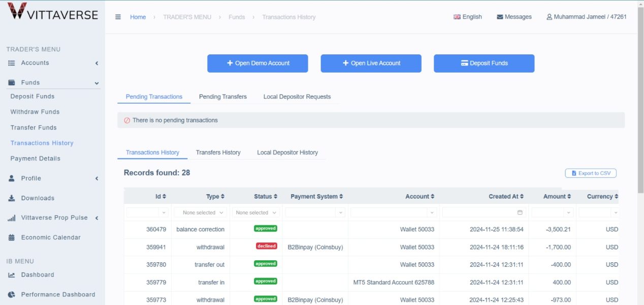Click the Performance Dashboard pie icon
The height and width of the screenshot is (305, 644).
click(12, 294)
